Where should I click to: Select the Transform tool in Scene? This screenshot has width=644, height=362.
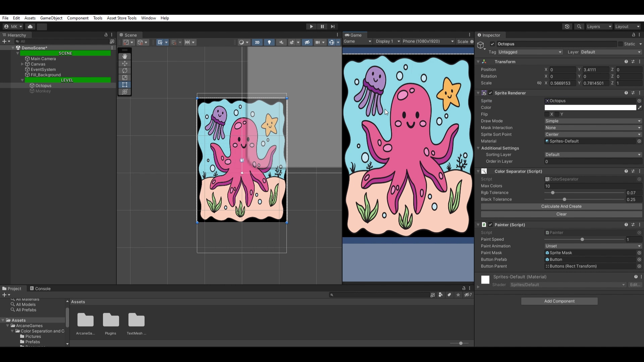[x=125, y=92]
